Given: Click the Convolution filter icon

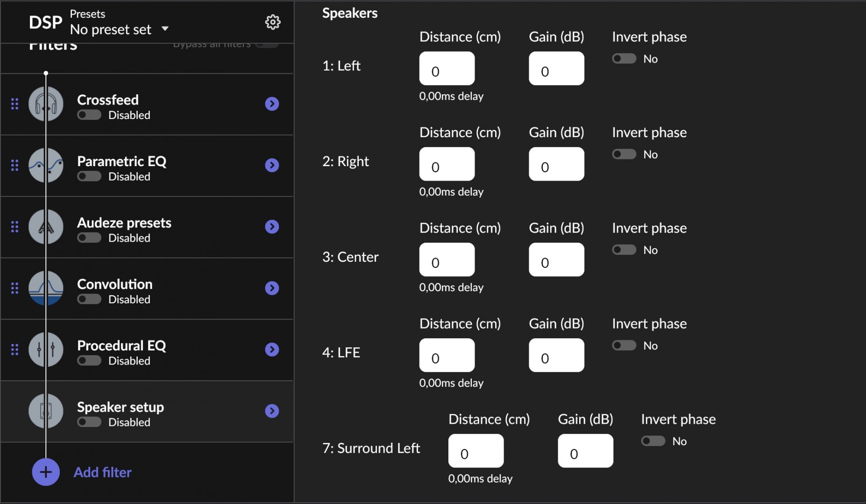Looking at the screenshot, I should (46, 288).
